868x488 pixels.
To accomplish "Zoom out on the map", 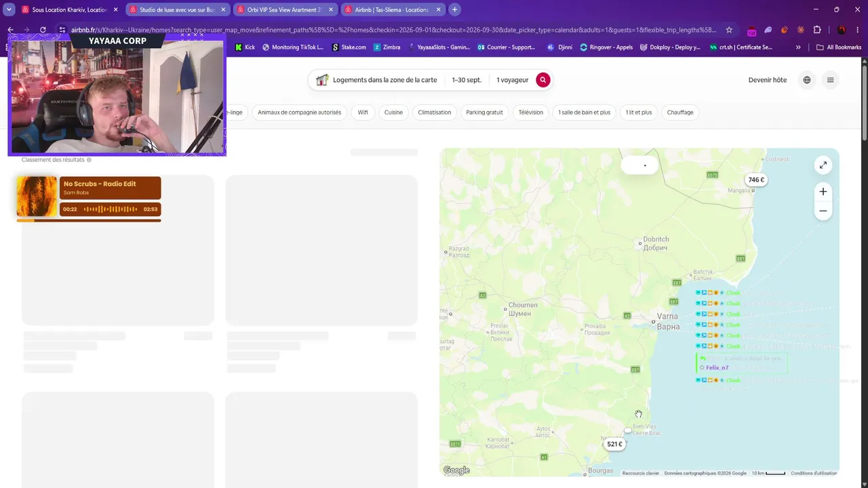I will [x=823, y=211].
